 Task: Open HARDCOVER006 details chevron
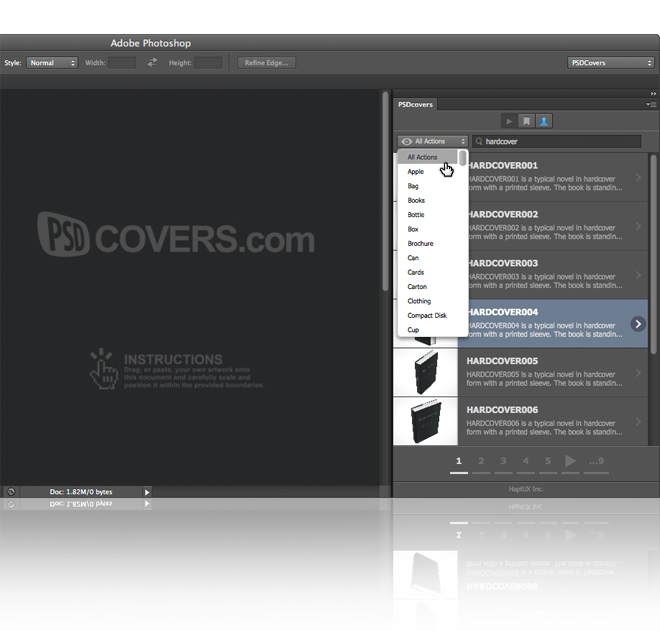click(x=638, y=421)
